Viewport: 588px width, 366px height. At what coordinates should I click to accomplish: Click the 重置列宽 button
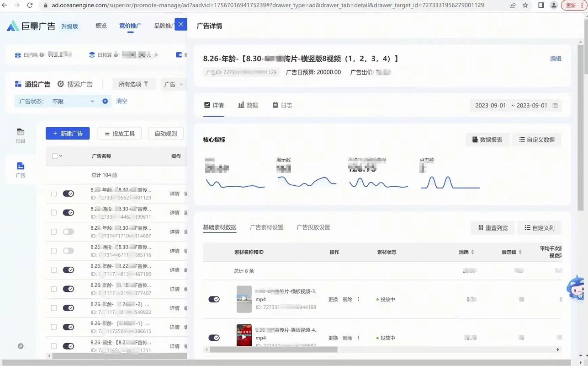pos(493,228)
